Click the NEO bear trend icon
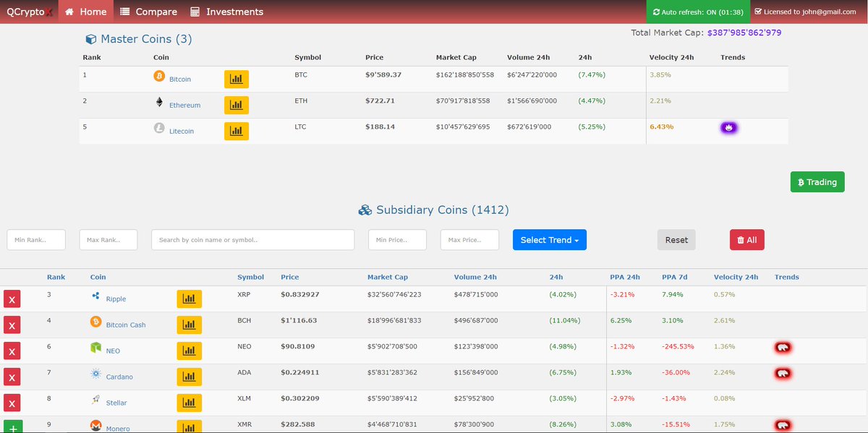The height and width of the screenshot is (433, 868). click(x=783, y=348)
